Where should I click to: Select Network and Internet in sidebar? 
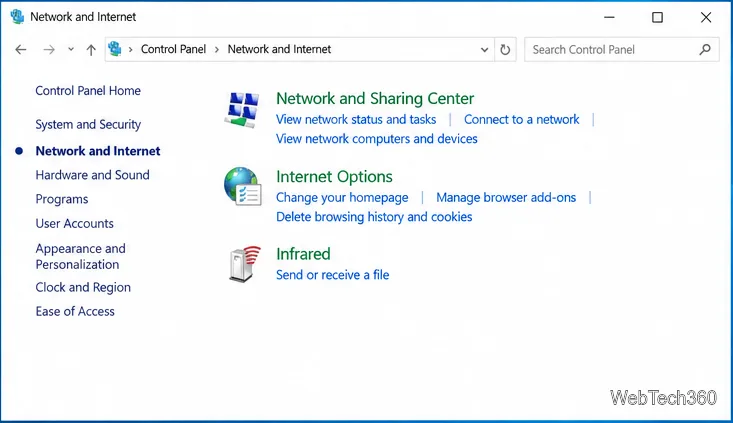point(98,151)
